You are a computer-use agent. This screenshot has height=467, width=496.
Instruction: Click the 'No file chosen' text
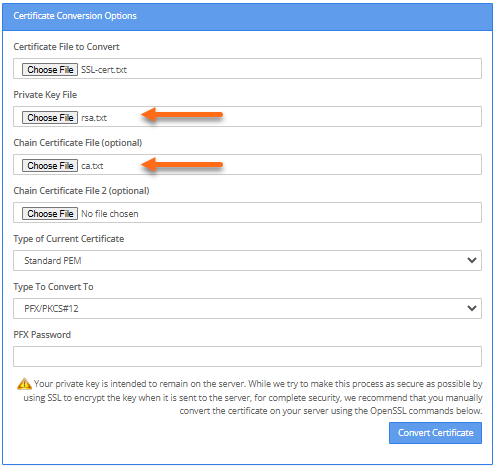click(x=110, y=214)
